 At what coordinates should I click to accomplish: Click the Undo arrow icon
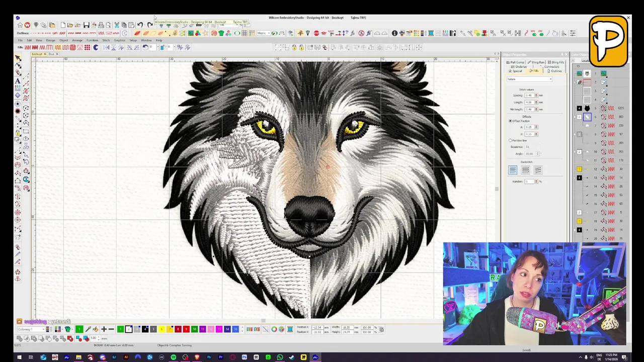pos(140,25)
